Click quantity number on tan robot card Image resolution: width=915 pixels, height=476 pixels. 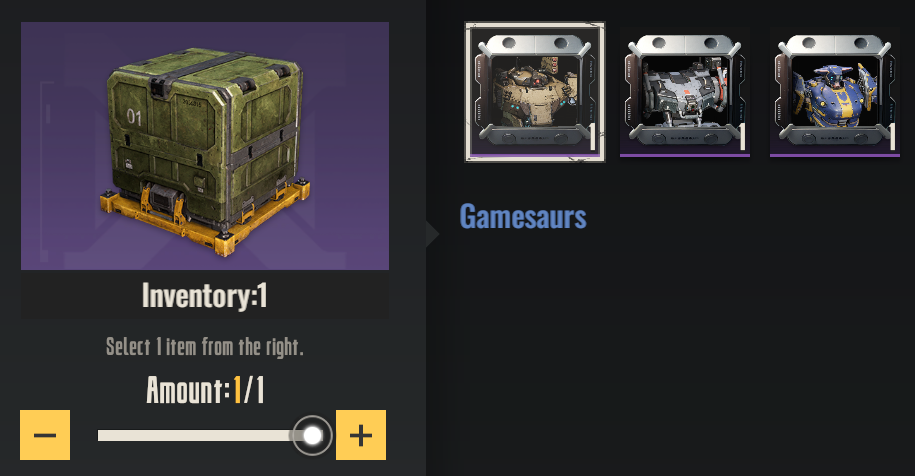coord(592,136)
